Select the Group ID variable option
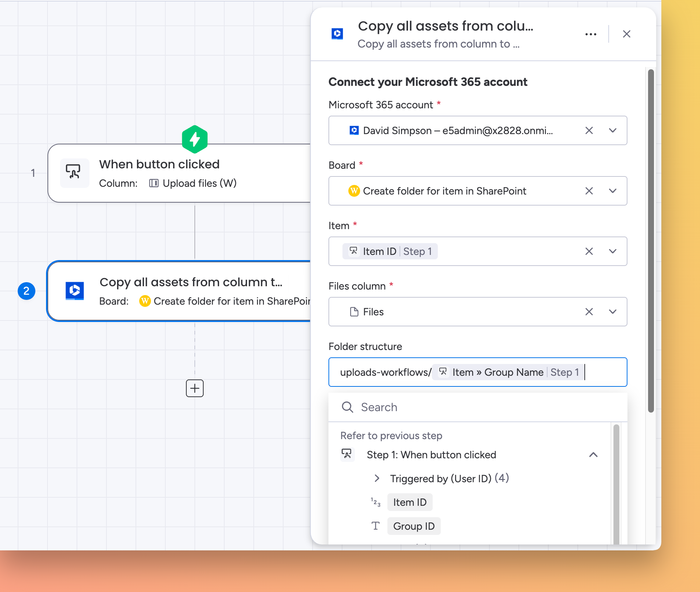Image resolution: width=700 pixels, height=592 pixels. [x=414, y=526]
